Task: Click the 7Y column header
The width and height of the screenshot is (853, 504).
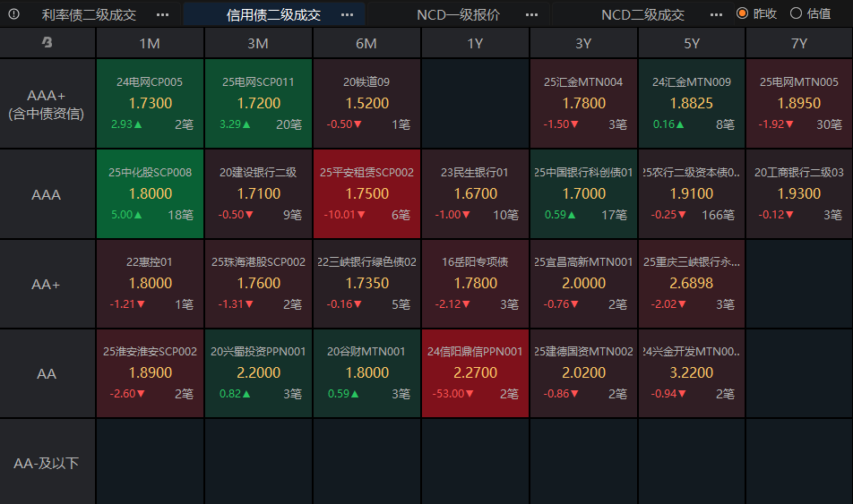Action: [x=799, y=43]
